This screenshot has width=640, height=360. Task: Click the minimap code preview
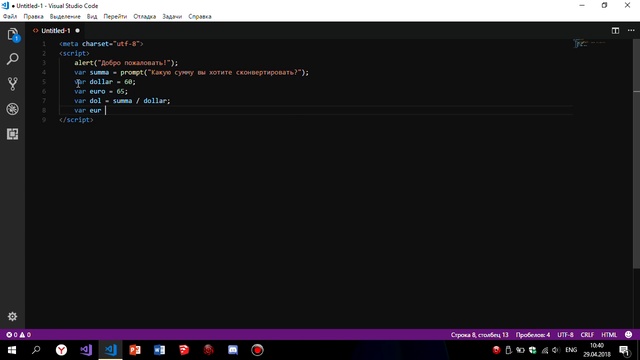(590, 43)
